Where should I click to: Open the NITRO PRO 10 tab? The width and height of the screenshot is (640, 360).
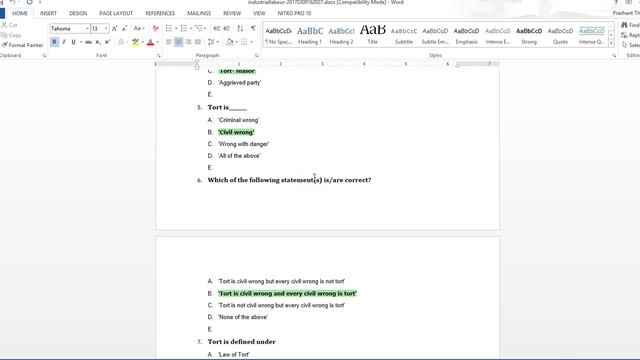[x=294, y=13]
